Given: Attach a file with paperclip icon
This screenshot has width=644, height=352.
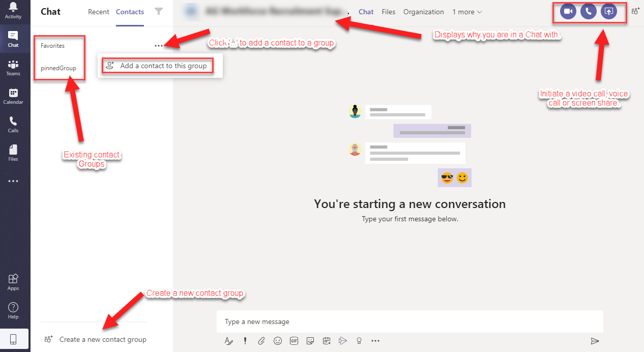Looking at the screenshot, I should point(261,341).
